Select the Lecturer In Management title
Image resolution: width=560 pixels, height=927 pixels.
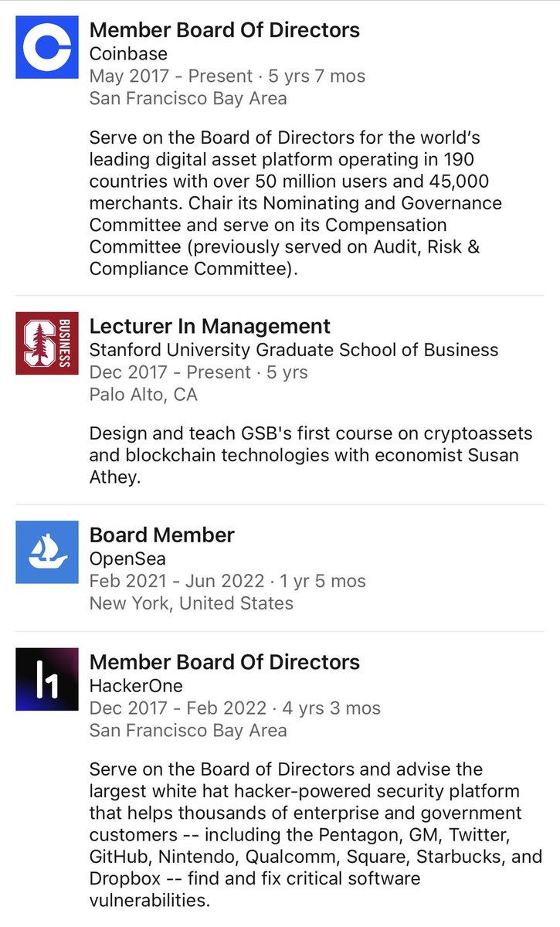(209, 327)
